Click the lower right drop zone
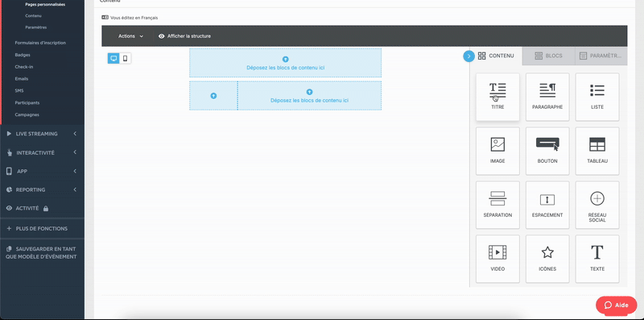 [310, 95]
